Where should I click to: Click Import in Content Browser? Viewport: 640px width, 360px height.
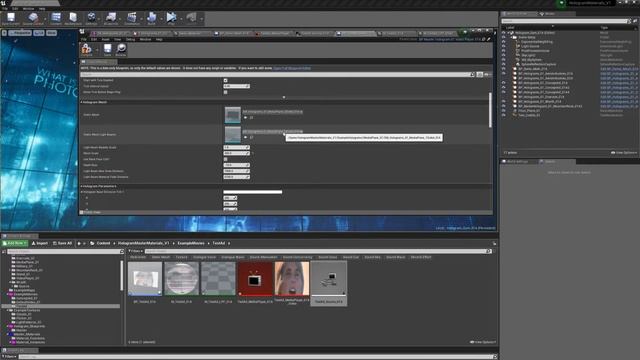(40, 243)
